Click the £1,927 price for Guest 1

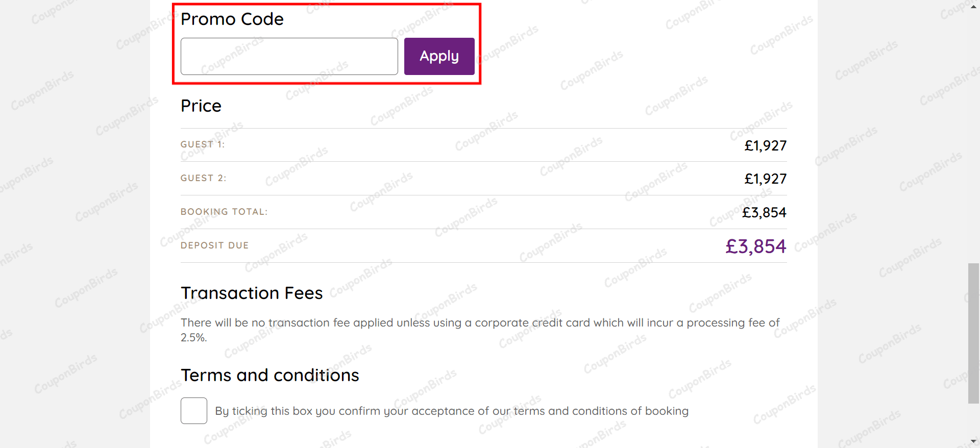[x=765, y=146]
